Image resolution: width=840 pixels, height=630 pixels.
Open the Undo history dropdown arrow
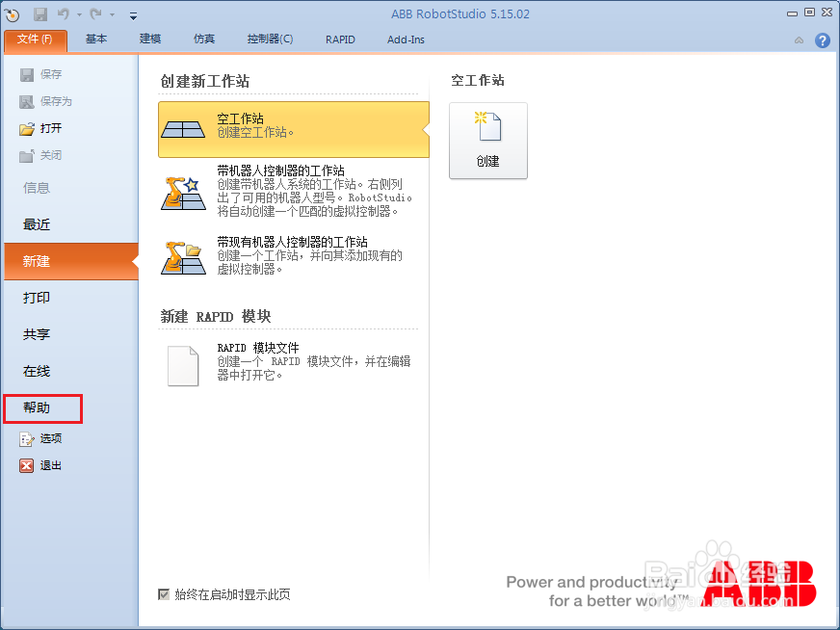pos(79,15)
